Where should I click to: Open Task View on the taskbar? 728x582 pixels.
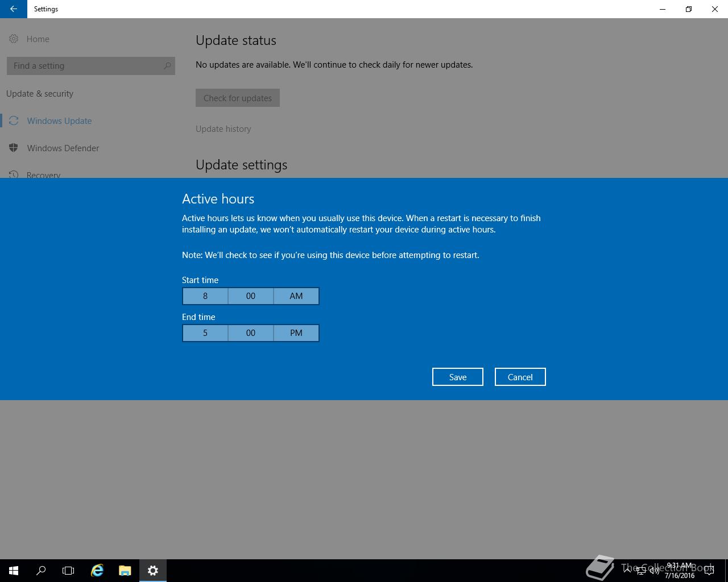tap(68, 571)
